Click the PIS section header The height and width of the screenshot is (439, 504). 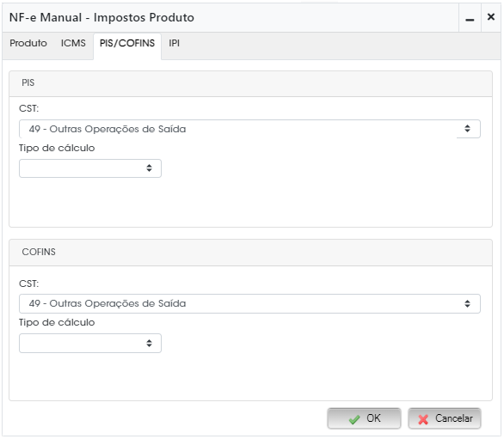[251, 83]
